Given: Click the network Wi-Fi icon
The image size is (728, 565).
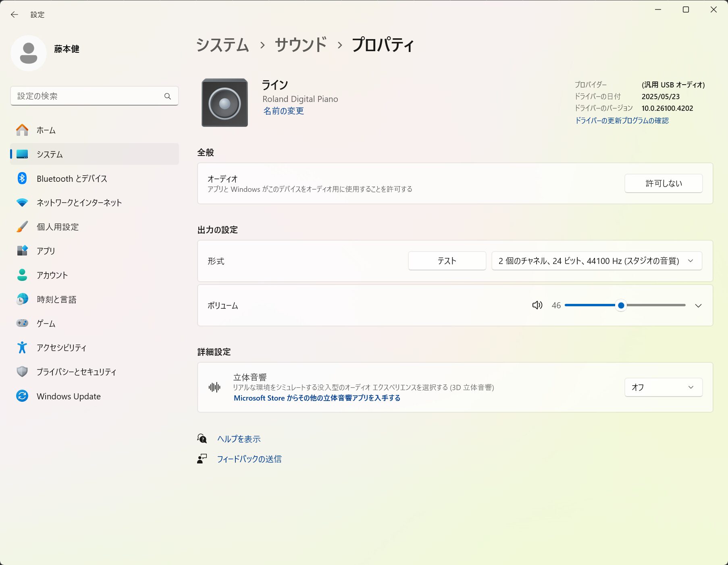Looking at the screenshot, I should point(22,202).
